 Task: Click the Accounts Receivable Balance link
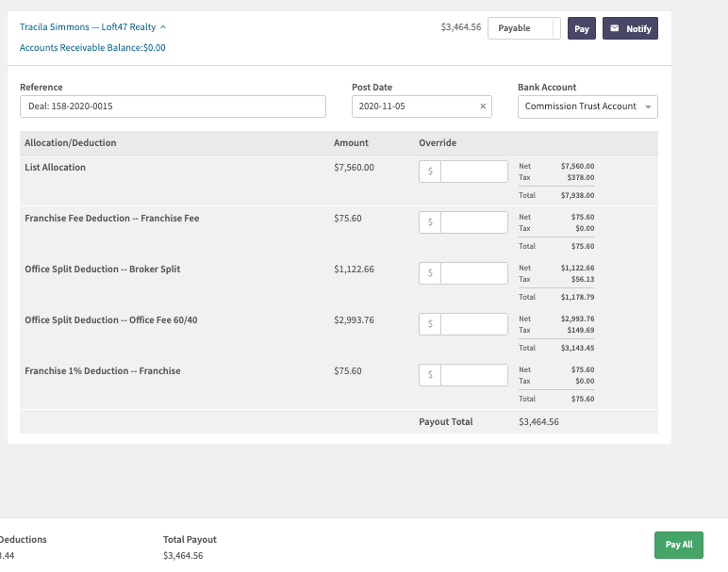point(92,47)
